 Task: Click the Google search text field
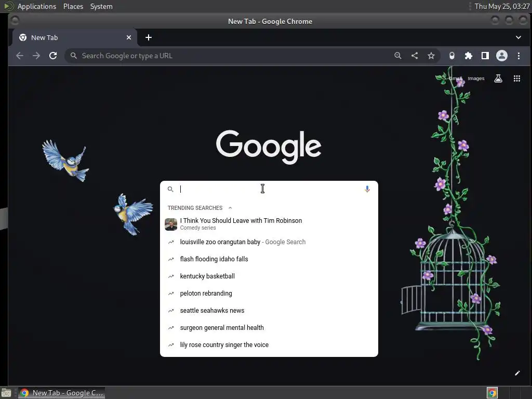(x=270, y=189)
